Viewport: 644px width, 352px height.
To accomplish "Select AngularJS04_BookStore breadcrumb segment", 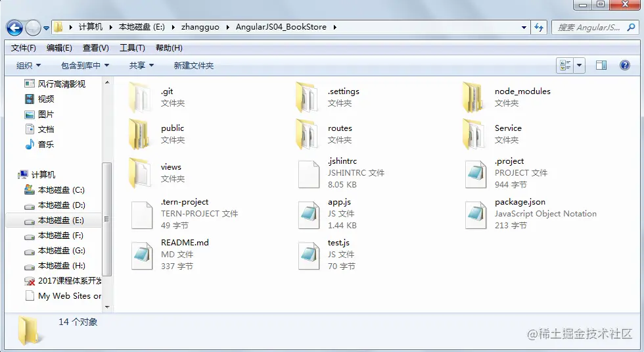I will [281, 27].
